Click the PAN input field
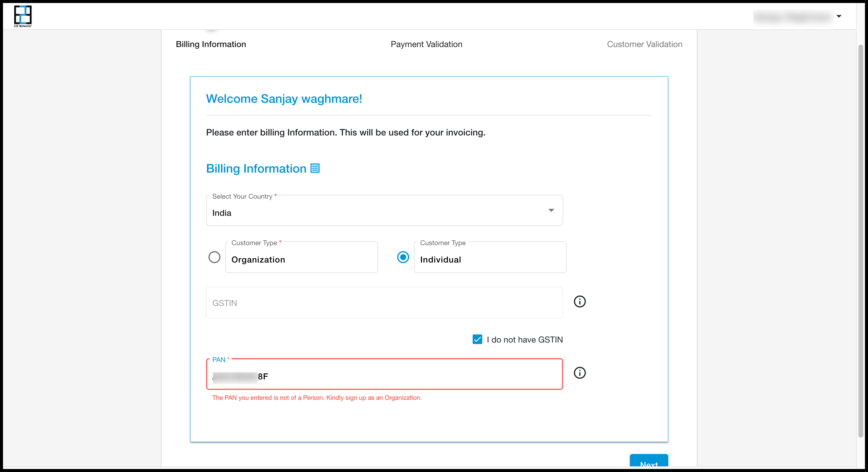The image size is (868, 472). (384, 374)
